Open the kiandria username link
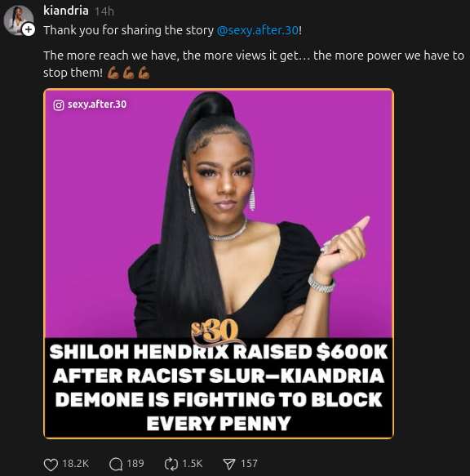This screenshot has height=476, width=470. [66, 11]
